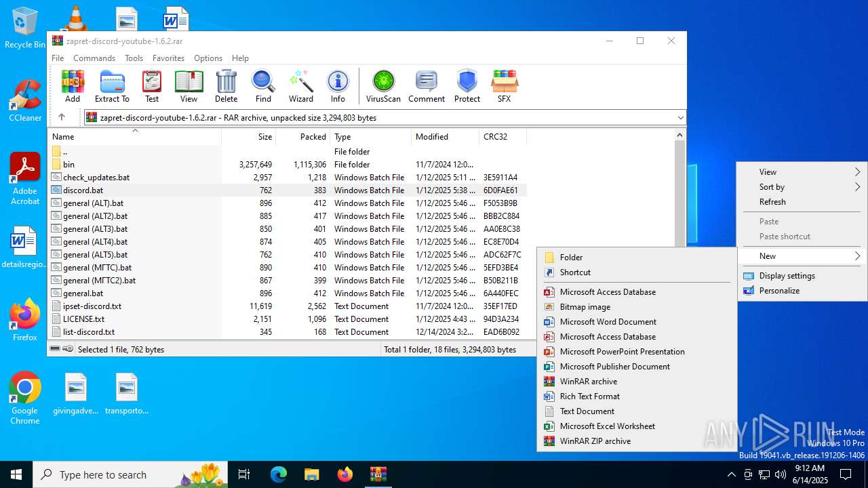Open File Explorer from taskbar
Viewport: 868px width, 488px height.
pos(311,474)
